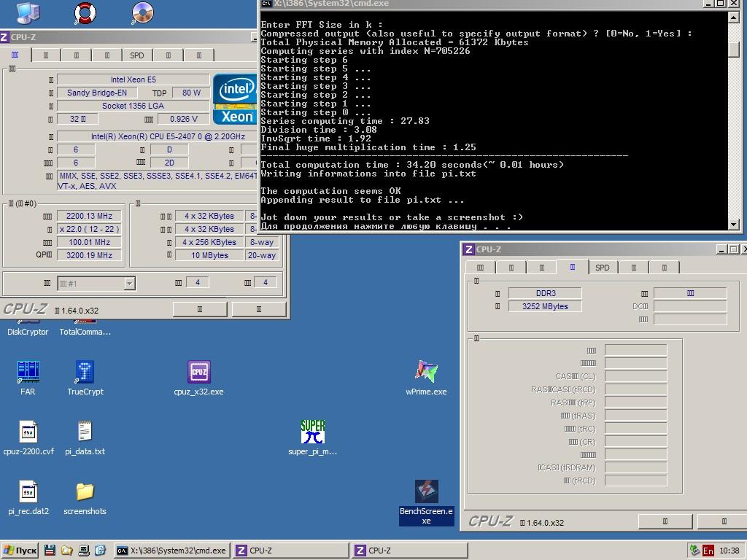Select memory tab in right CPU-Z window

coord(572,267)
